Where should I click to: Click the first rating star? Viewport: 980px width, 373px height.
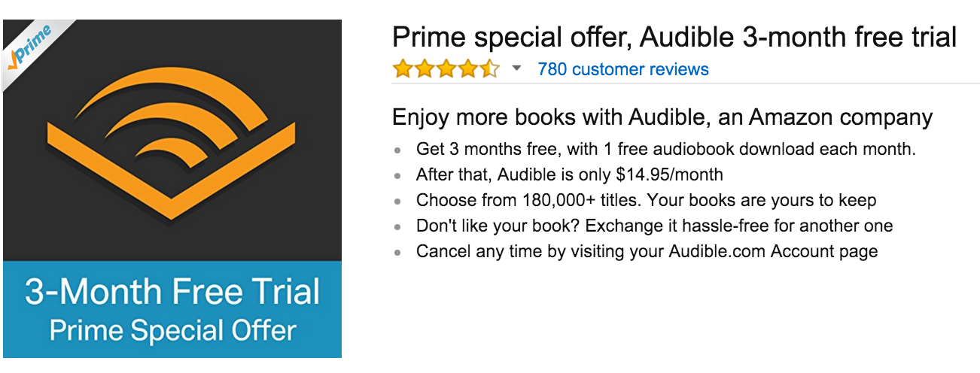coord(403,70)
